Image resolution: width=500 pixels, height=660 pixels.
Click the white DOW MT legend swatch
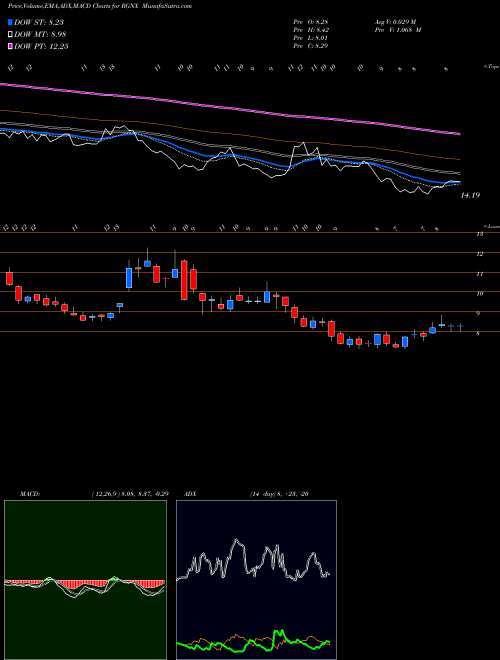click(x=10, y=34)
